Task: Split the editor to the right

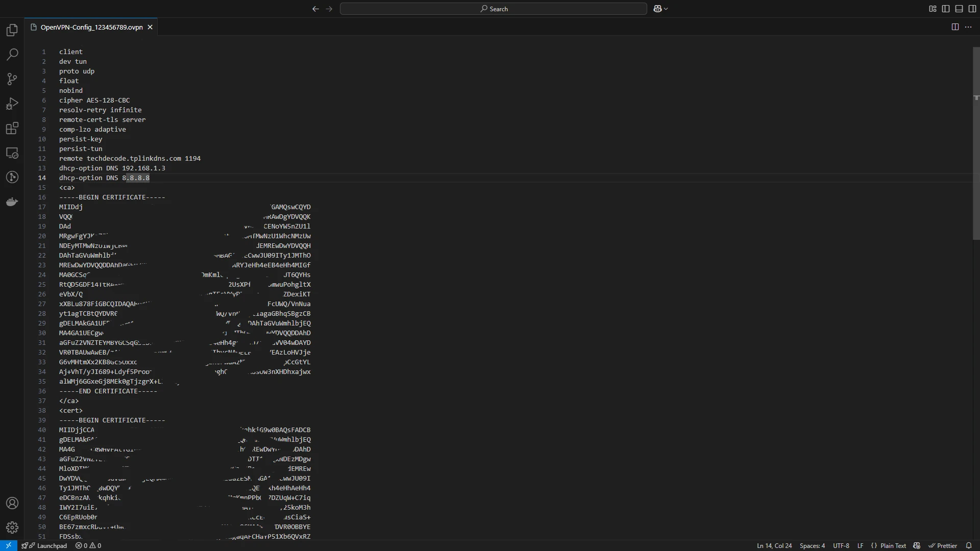Action: point(955,27)
